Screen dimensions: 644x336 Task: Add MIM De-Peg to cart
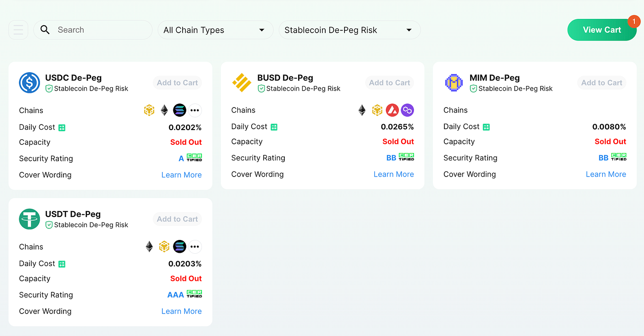602,83
